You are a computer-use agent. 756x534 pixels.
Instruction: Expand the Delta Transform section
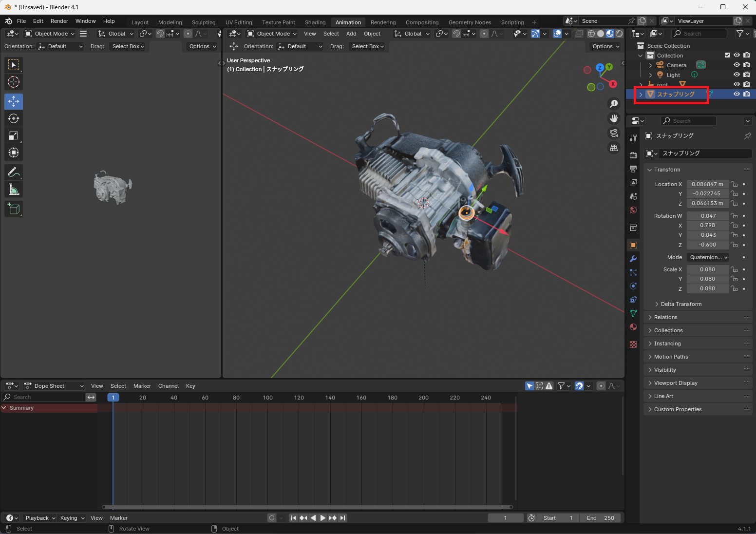(681, 304)
